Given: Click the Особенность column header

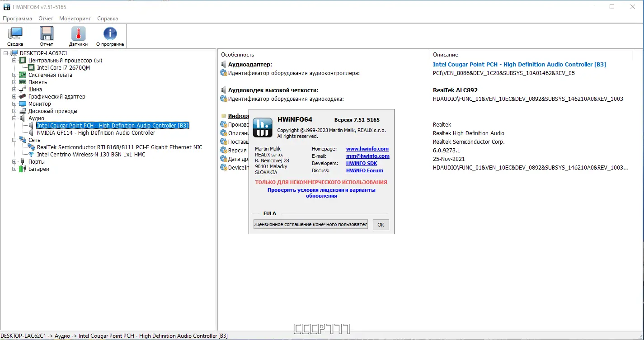Looking at the screenshot, I should [324, 55].
